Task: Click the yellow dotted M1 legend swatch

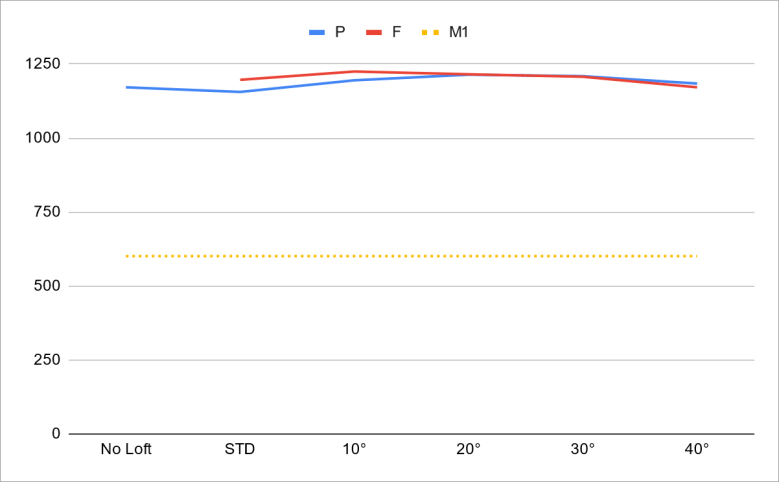Action: point(431,33)
